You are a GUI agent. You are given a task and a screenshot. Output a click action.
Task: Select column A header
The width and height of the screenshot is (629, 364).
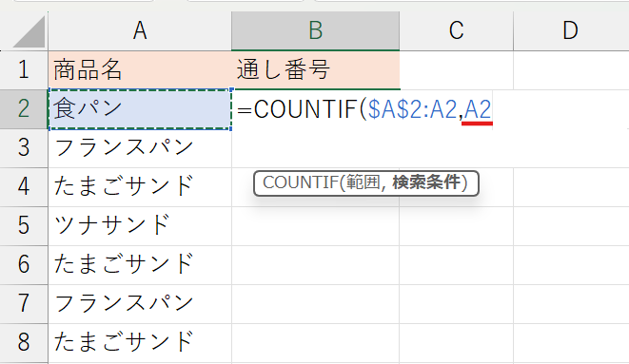[x=140, y=30]
